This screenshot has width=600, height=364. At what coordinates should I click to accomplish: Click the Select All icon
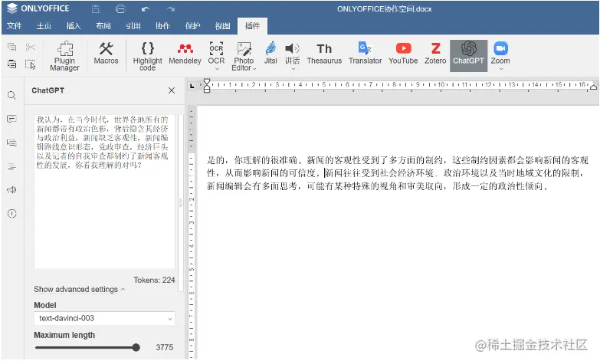click(30, 64)
